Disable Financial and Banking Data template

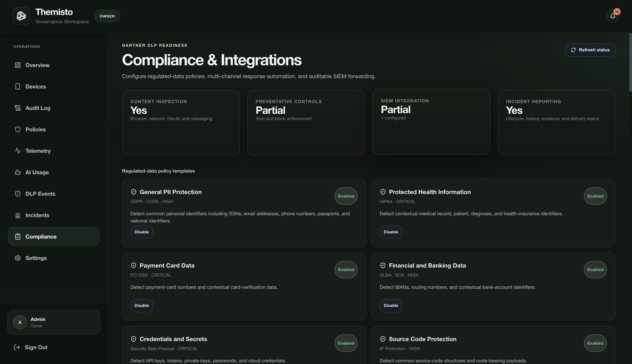391,305
